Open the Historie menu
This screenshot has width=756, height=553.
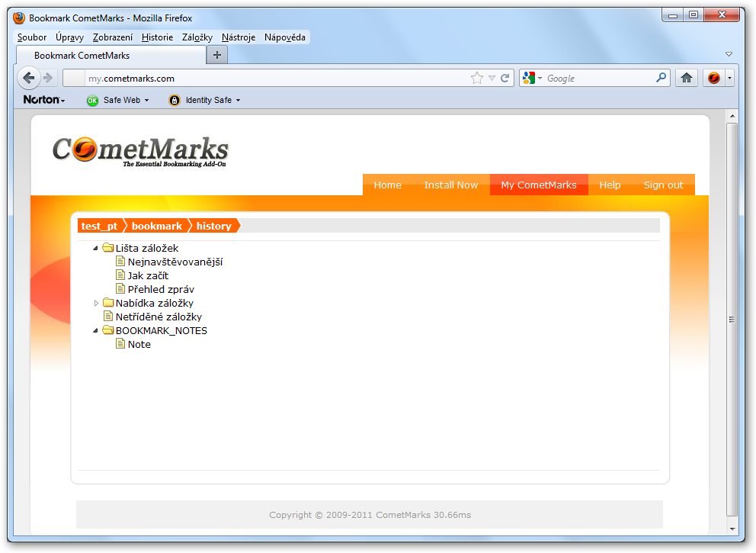pos(157,37)
